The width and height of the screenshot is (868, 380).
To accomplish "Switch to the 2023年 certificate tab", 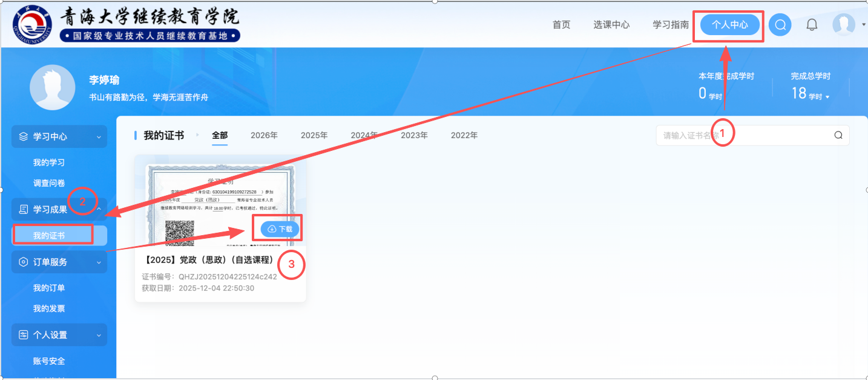I will pyautogui.click(x=414, y=135).
